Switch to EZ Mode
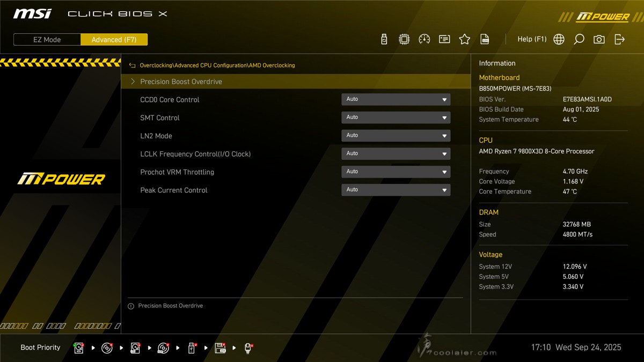Screen dimensions: 644x362 47,40
